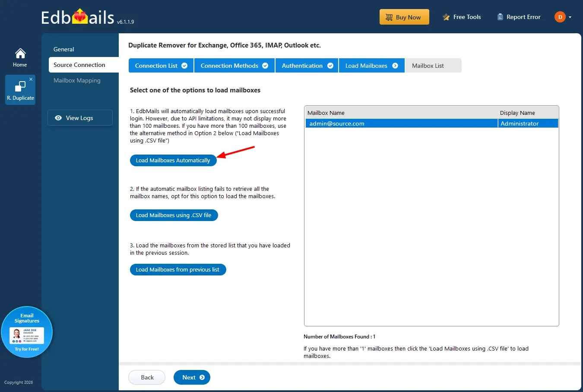Click the clipboard icon beside Report Error
The image size is (583, 392).
pyautogui.click(x=500, y=17)
